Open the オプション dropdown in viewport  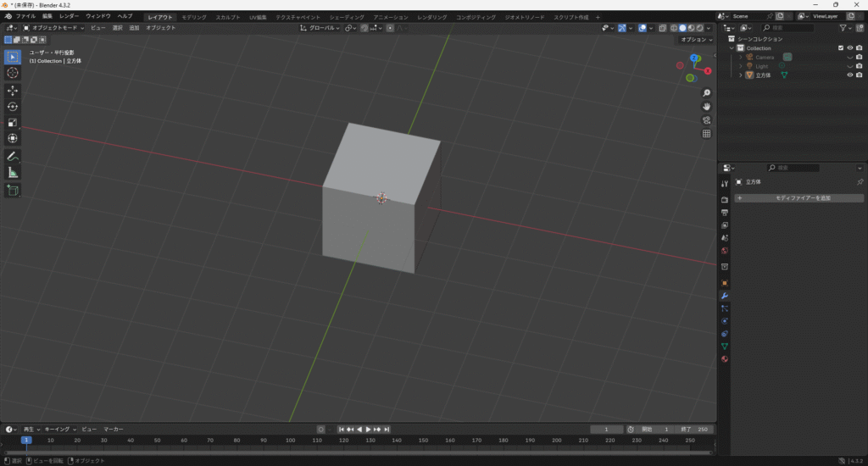click(697, 40)
